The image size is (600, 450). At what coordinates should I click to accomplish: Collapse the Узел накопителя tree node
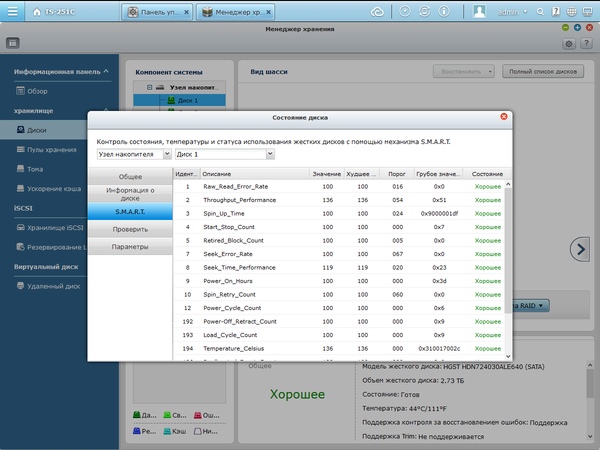tap(149, 87)
